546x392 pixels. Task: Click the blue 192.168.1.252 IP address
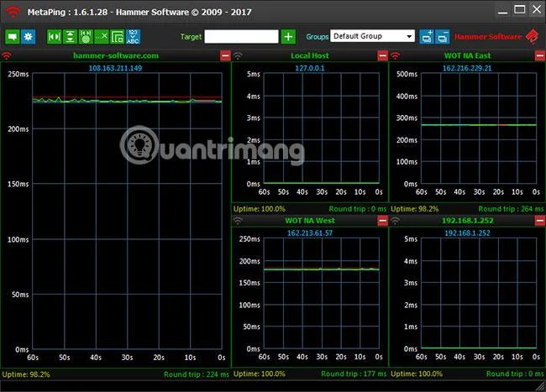coord(467,233)
